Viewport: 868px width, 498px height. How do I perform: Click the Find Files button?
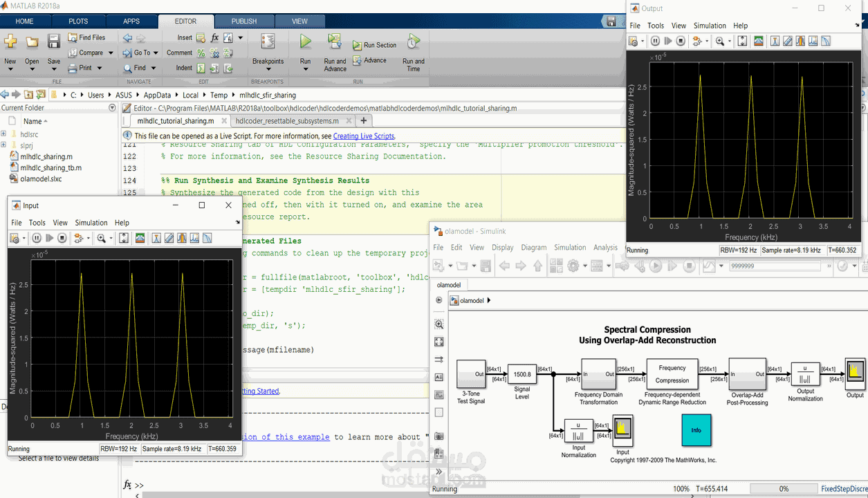[x=87, y=37]
